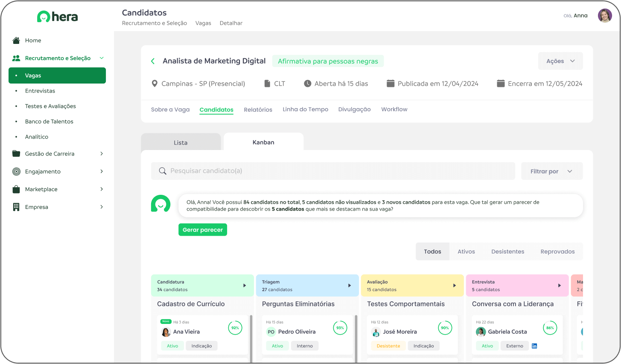Switch to the Lista tab
This screenshot has width=621, height=364.
(x=181, y=142)
